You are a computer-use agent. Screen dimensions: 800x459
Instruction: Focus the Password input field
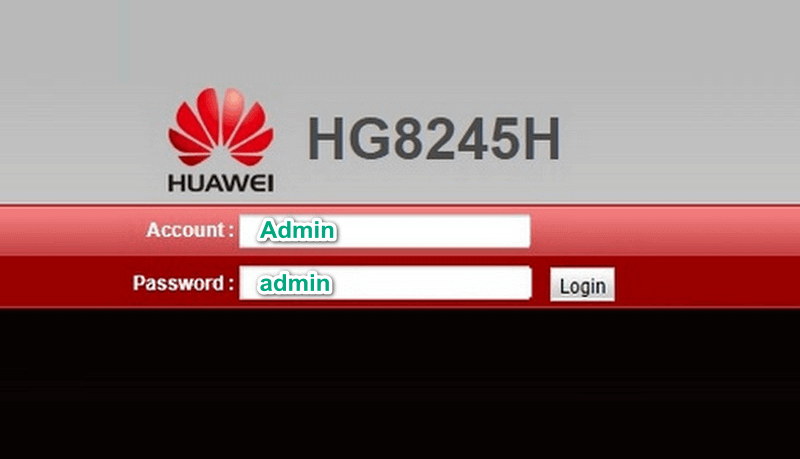(x=385, y=283)
